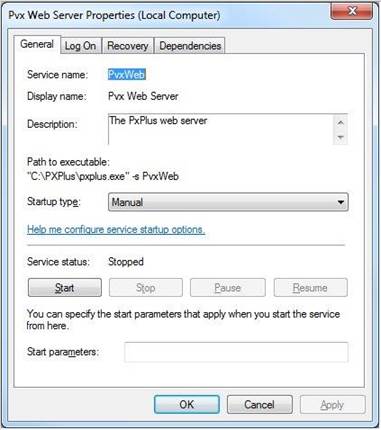Viewport: 381px width, 430px height.
Task: Click the Resume service button
Action: tap(310, 288)
